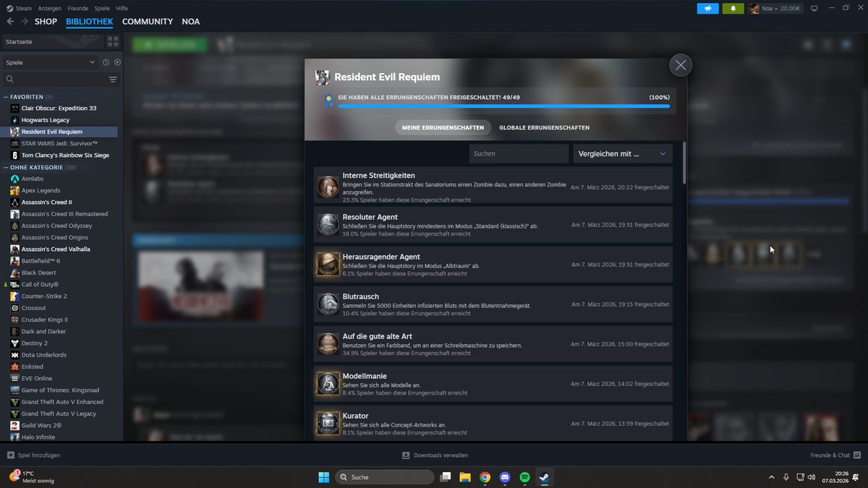Click the plus icon beside Spiel hinzufügen
The image size is (868, 488).
[10, 455]
